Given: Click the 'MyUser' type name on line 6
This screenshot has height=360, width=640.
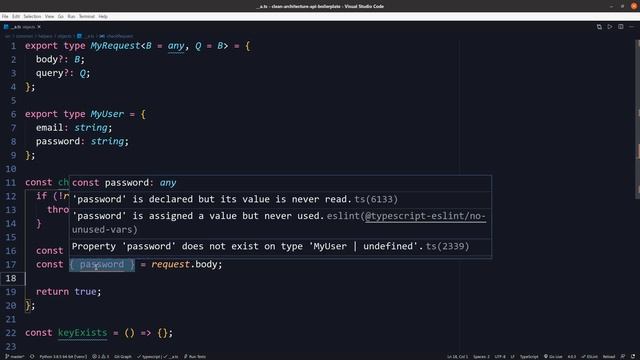Looking at the screenshot, I should pos(107,114).
